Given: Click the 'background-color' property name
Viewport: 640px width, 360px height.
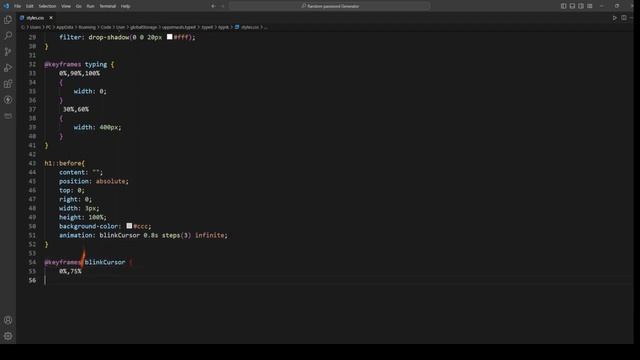Looking at the screenshot, I should [89, 226].
